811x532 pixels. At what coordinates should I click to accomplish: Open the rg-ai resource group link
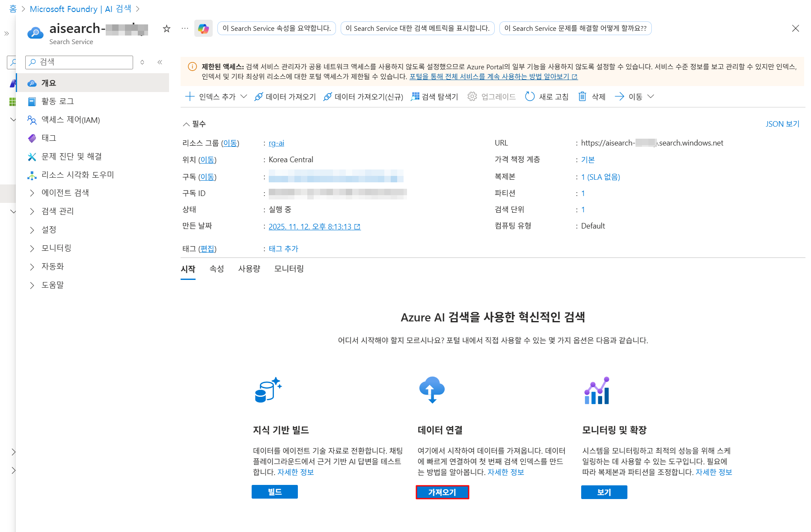click(276, 143)
